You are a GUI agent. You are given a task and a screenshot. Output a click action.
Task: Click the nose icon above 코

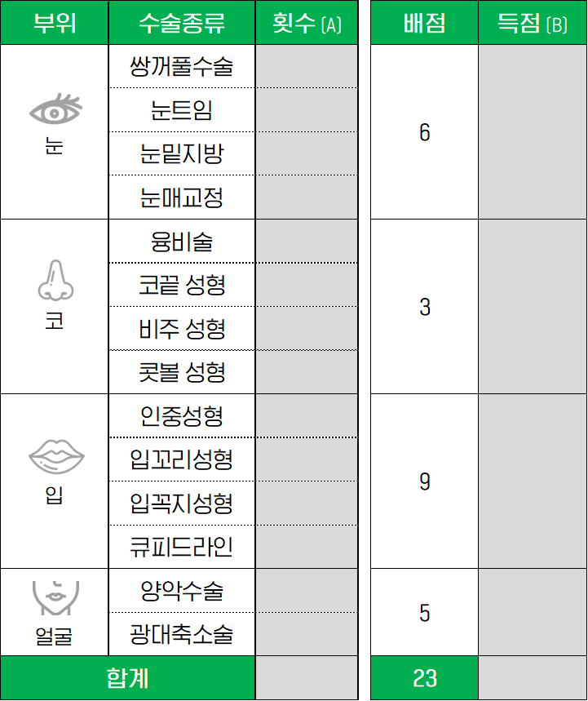[55, 280]
